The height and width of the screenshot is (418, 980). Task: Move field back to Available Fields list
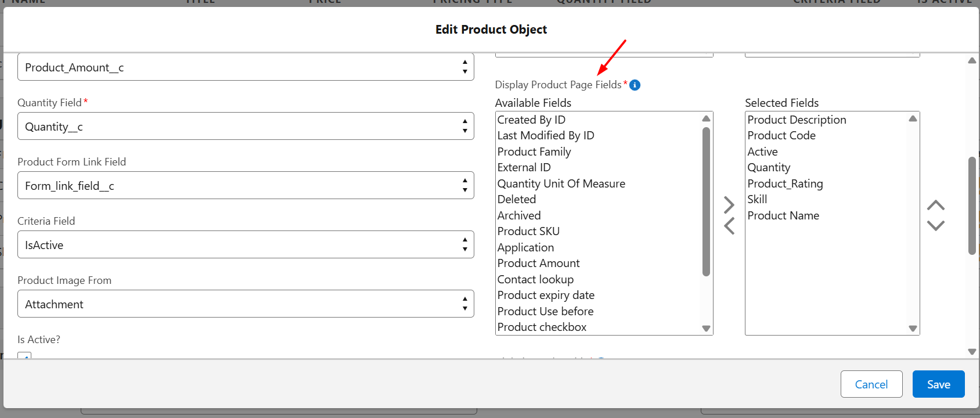pyautogui.click(x=729, y=226)
